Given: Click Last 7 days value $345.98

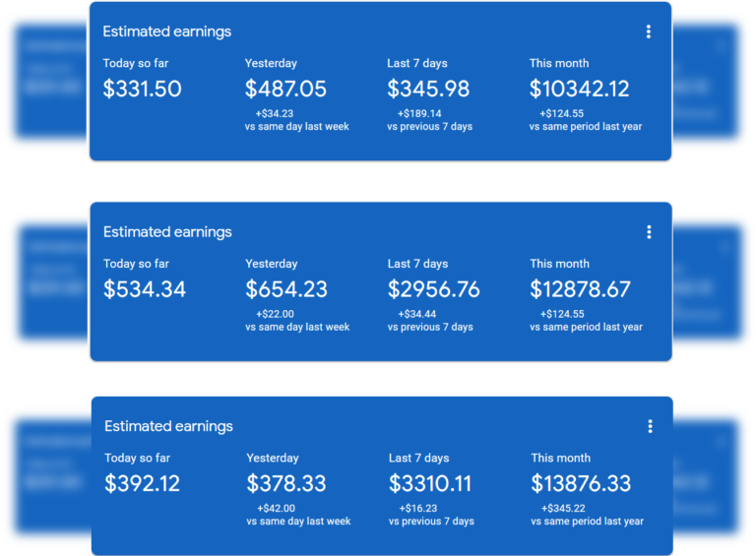Looking at the screenshot, I should tap(428, 90).
